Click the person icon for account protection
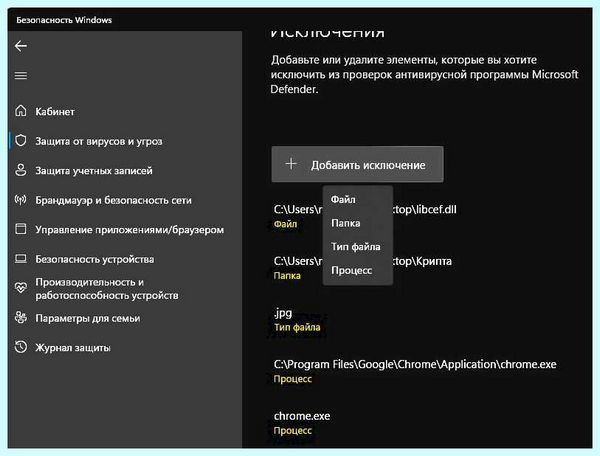The width and height of the screenshot is (600, 456). point(21,170)
